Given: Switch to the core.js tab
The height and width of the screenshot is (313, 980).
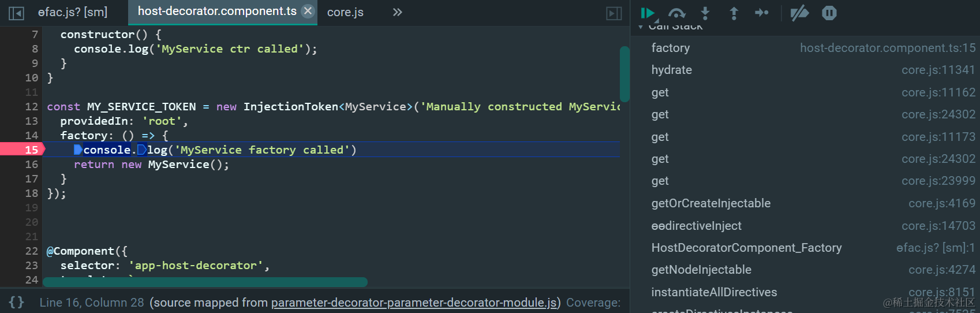Looking at the screenshot, I should [x=345, y=12].
